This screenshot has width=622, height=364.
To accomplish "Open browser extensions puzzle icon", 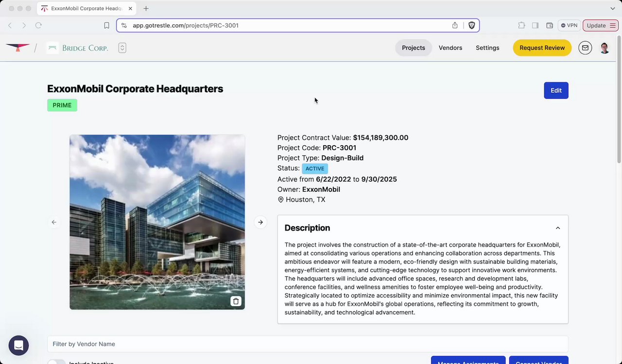I will click(x=521, y=25).
